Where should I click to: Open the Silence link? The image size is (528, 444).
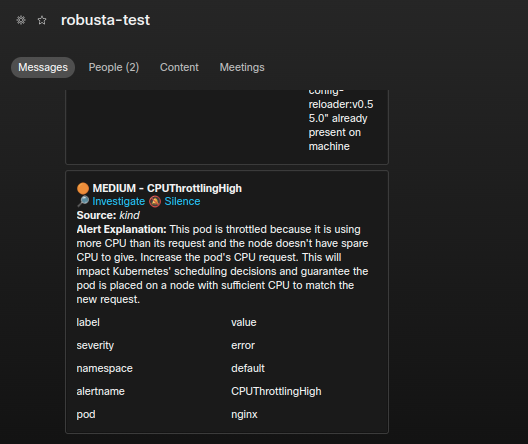coord(182,201)
